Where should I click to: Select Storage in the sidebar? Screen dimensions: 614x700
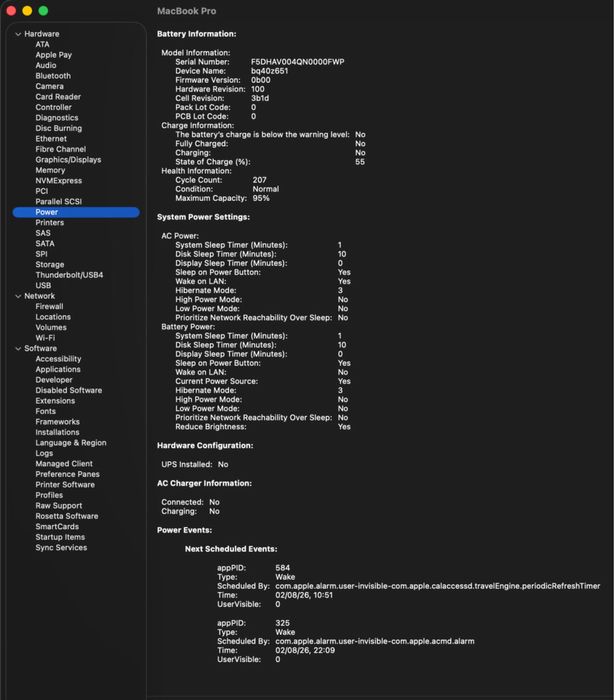click(x=50, y=264)
